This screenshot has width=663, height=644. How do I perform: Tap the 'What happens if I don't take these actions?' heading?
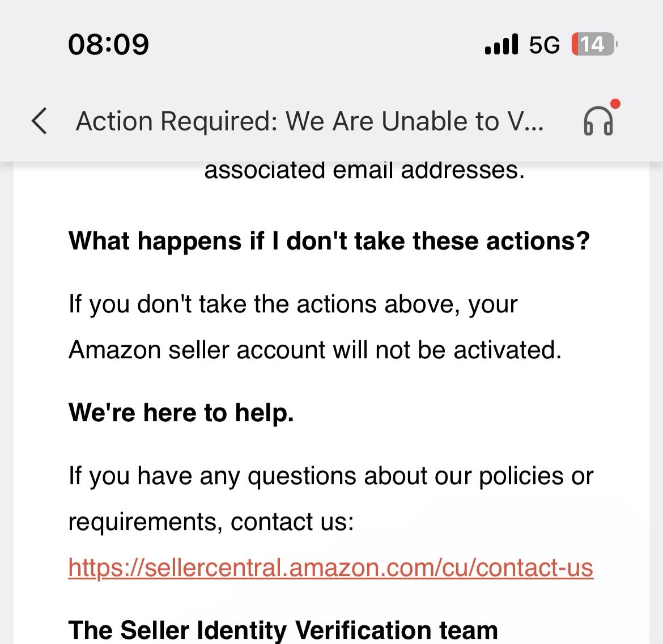click(x=329, y=241)
